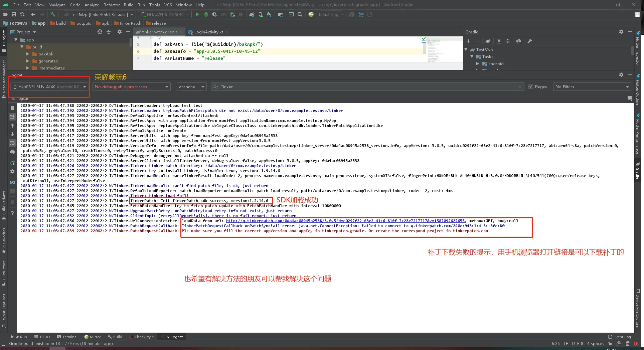644x350 pixels.
Task: Take a screenshot with the logcat camera icon
Action: point(12,182)
